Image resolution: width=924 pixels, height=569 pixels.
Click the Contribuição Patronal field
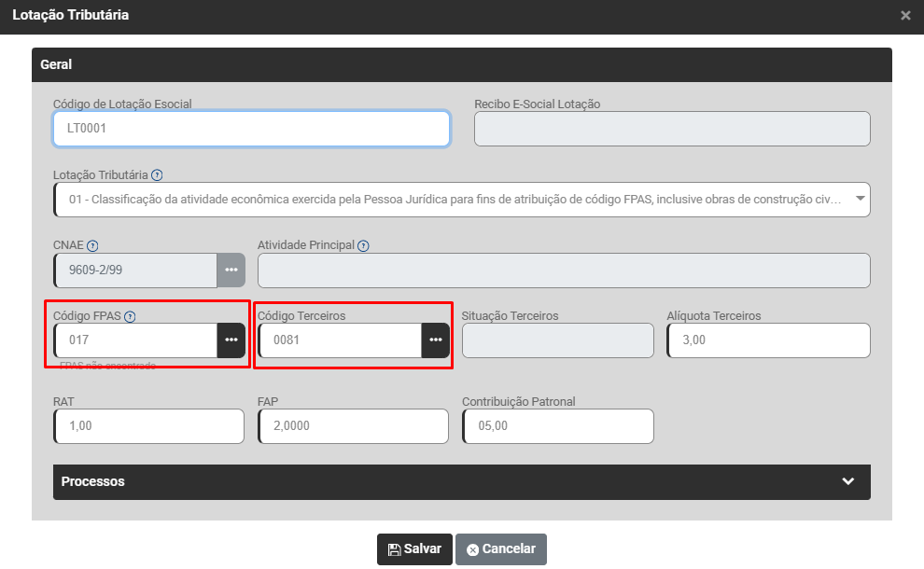[x=557, y=426]
